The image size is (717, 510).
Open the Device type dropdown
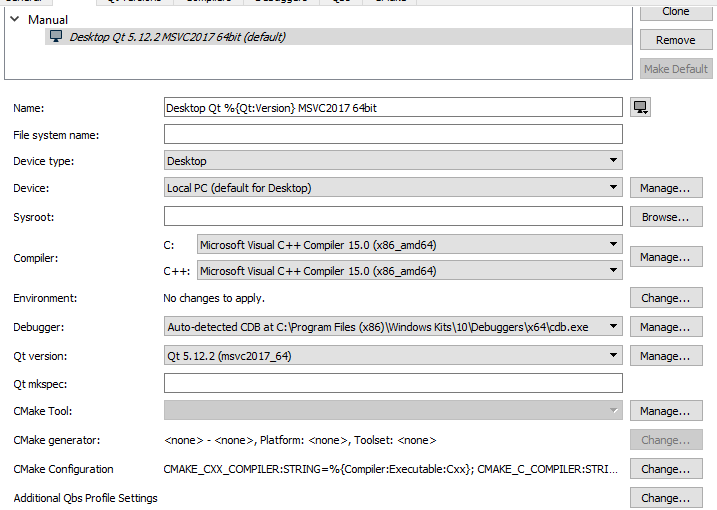(393, 161)
